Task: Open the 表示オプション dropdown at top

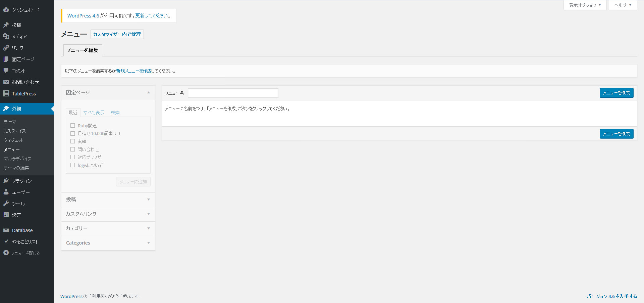Action: click(x=585, y=5)
